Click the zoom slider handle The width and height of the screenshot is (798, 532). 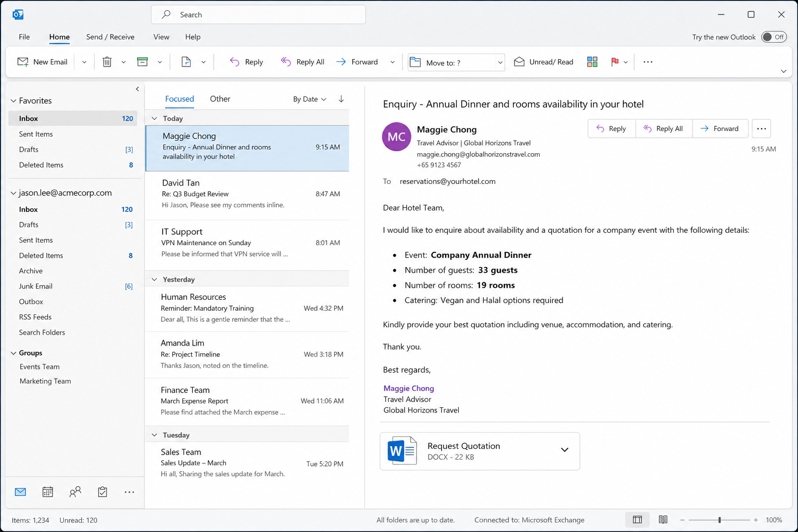[720, 520]
